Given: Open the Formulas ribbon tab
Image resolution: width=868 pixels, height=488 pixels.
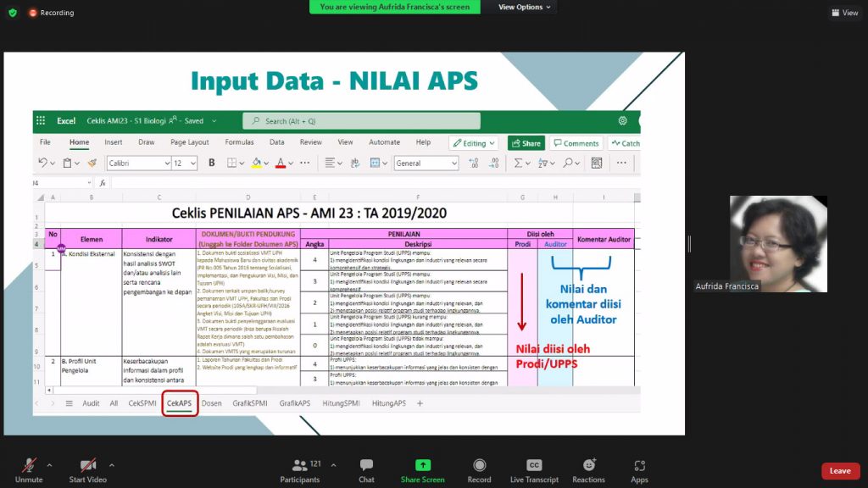Looking at the screenshot, I should pyautogui.click(x=239, y=142).
